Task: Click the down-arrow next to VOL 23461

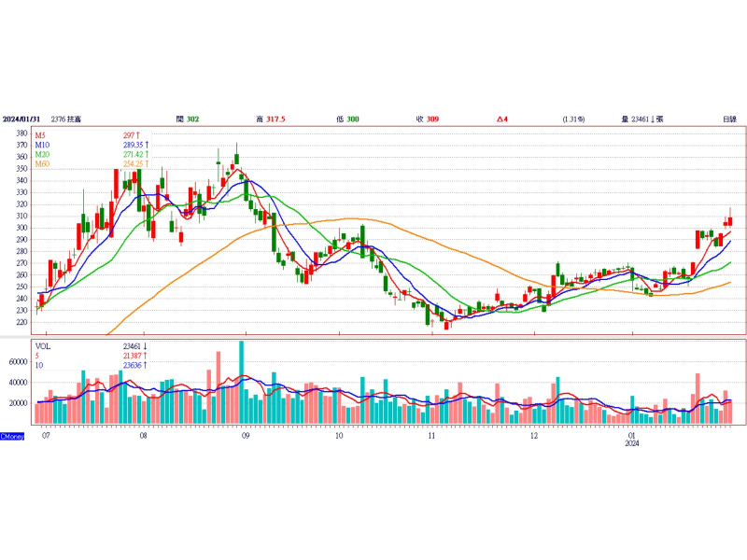Action: 144,345
